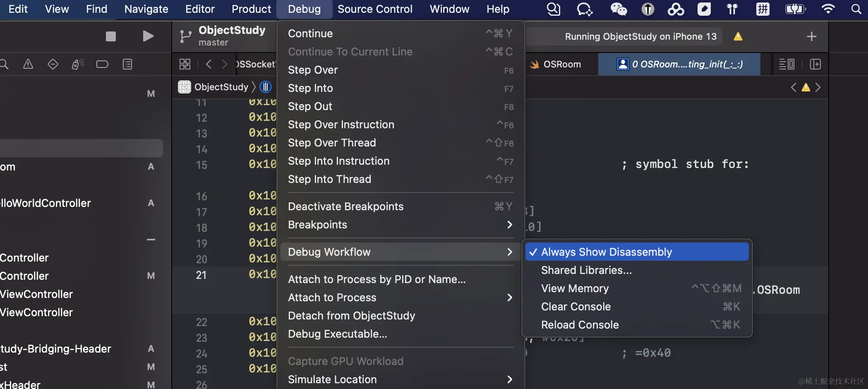Toggle Deactivate Breakpoints
Screen dimensions: 868x389
click(400, 207)
